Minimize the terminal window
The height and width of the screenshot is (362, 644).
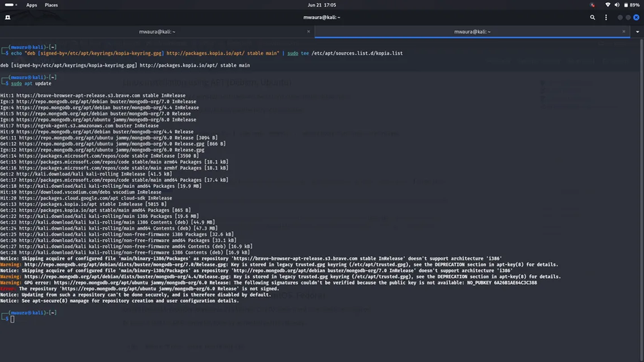pyautogui.click(x=620, y=18)
